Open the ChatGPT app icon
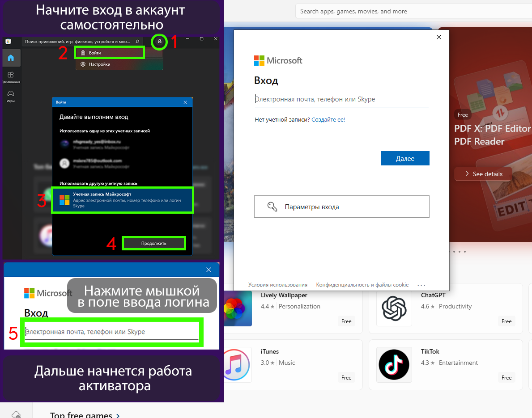532x418 pixels. [394, 308]
